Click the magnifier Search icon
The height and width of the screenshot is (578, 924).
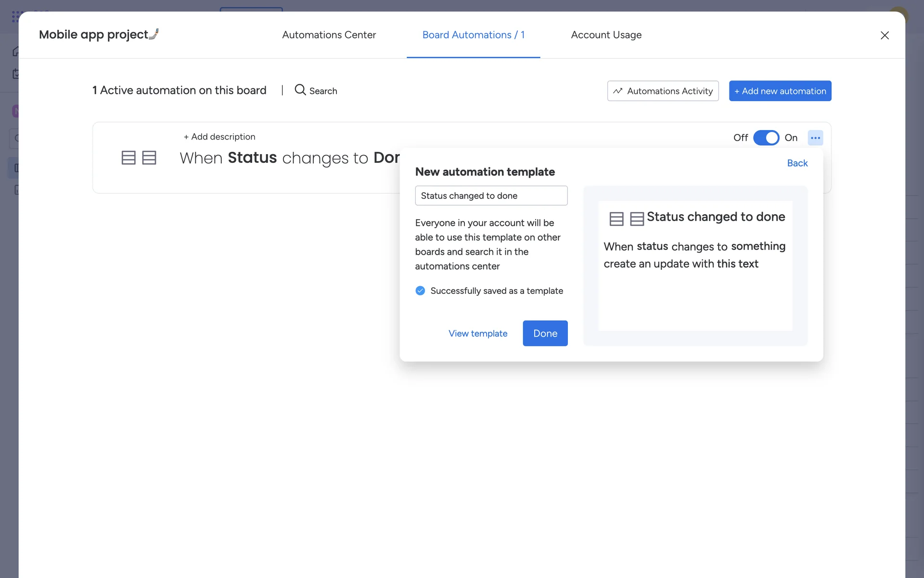(300, 90)
